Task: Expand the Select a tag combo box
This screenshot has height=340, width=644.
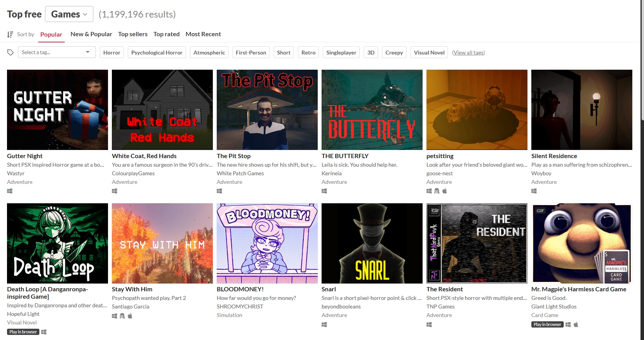Action: [57, 52]
